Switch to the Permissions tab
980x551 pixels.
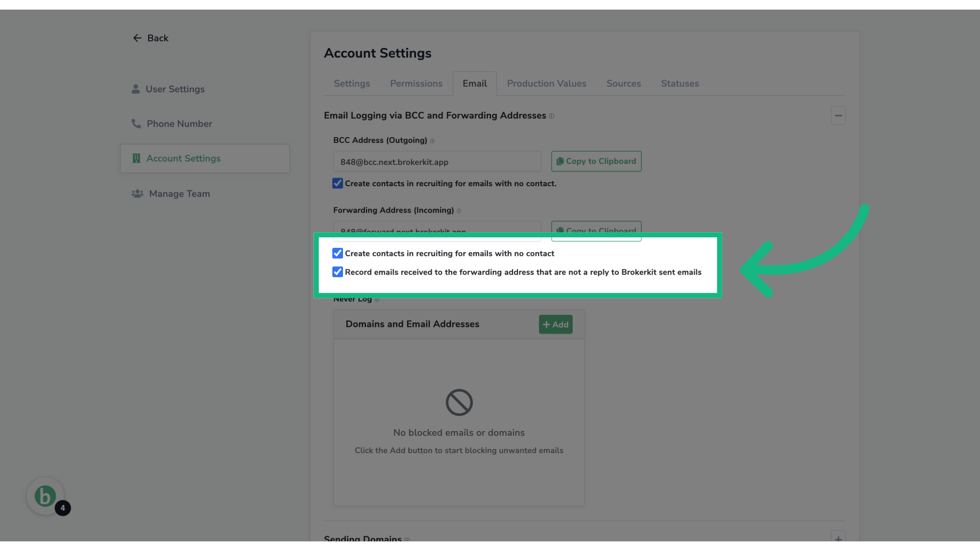coord(416,84)
